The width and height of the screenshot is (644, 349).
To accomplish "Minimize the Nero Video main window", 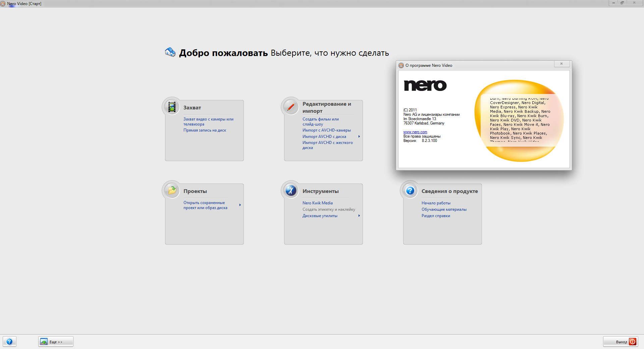I will (613, 3).
